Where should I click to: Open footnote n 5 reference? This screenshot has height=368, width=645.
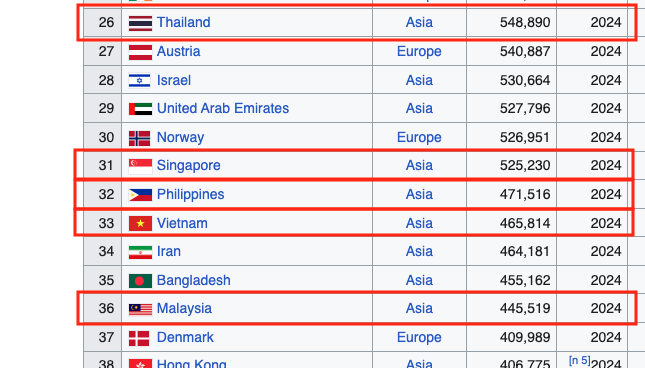pyautogui.click(x=580, y=360)
